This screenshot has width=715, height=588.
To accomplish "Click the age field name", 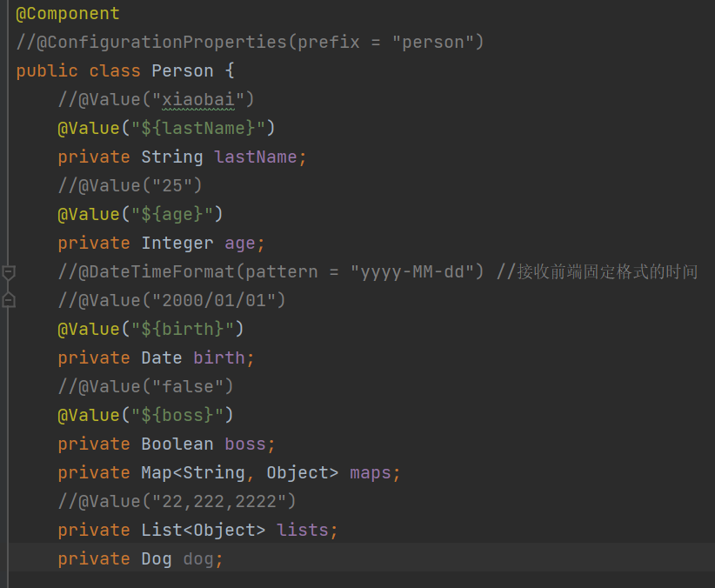I will [x=240, y=244].
